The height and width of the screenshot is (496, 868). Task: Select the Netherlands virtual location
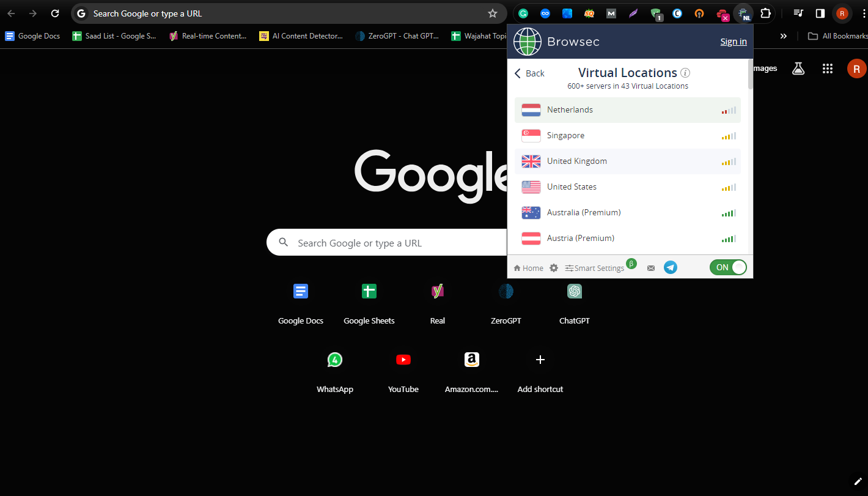point(628,110)
